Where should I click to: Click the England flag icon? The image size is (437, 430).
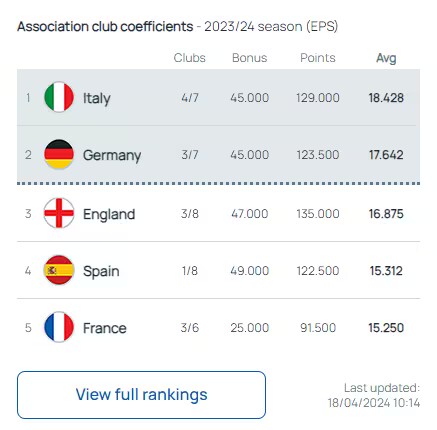click(x=59, y=213)
